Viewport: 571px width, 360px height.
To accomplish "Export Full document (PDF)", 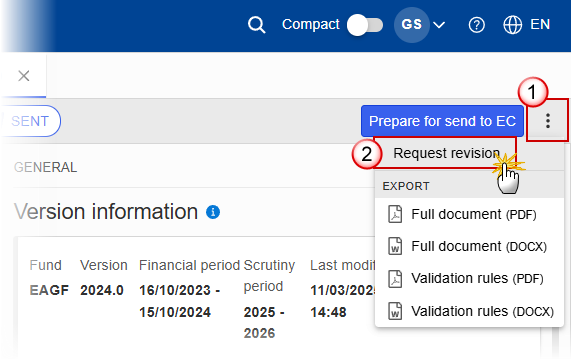I will point(469,214).
